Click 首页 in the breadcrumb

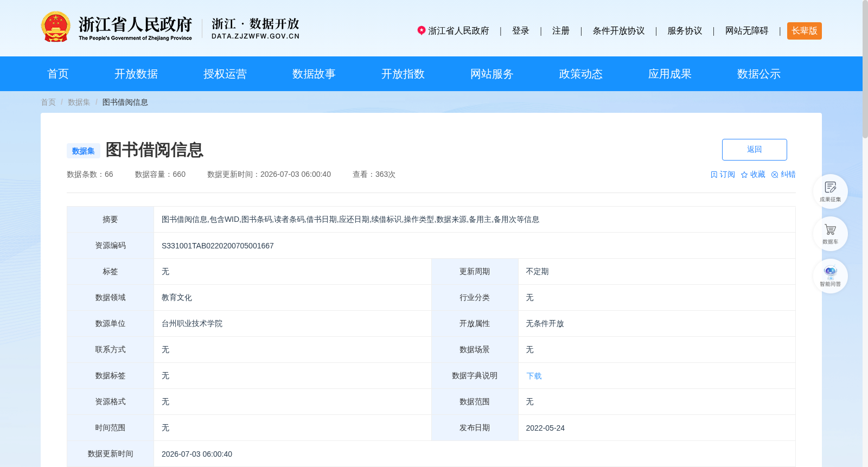pos(48,102)
